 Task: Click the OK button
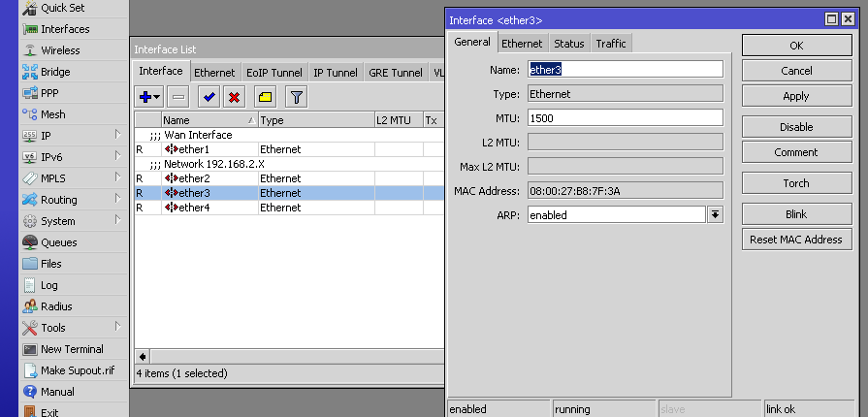(796, 46)
